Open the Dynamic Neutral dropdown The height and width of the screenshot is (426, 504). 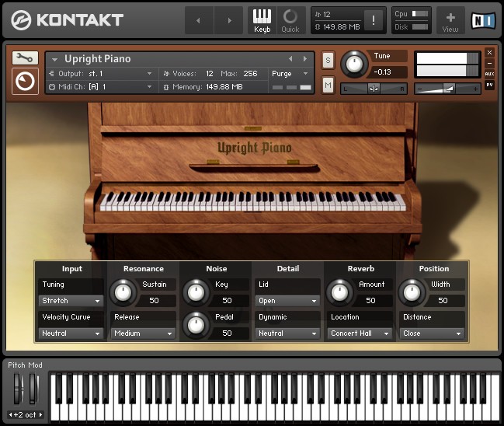(287, 333)
